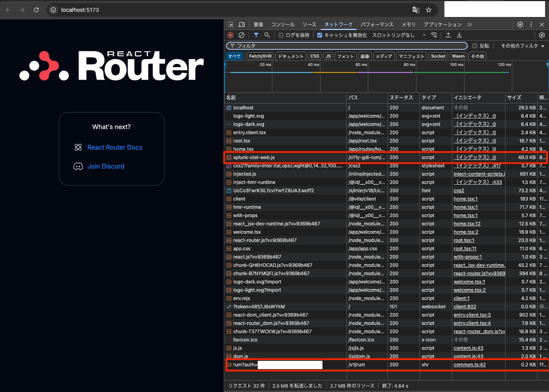Open initiator link welcome.tsx:1

pyautogui.click(x=469, y=282)
